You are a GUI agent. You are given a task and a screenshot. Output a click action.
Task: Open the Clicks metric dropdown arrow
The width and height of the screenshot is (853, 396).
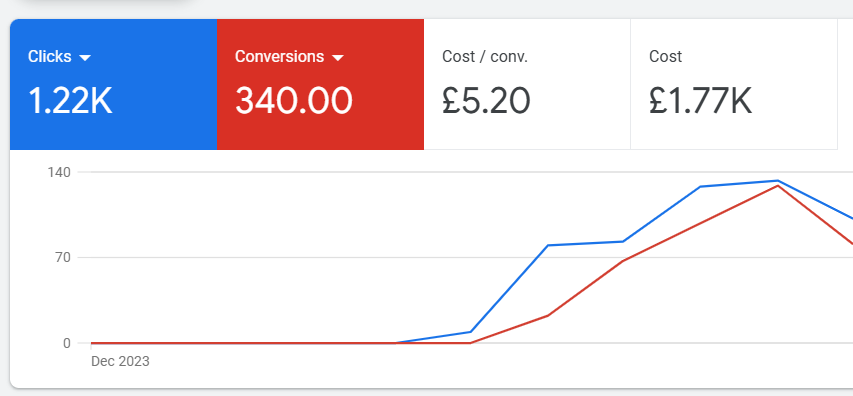coord(85,58)
